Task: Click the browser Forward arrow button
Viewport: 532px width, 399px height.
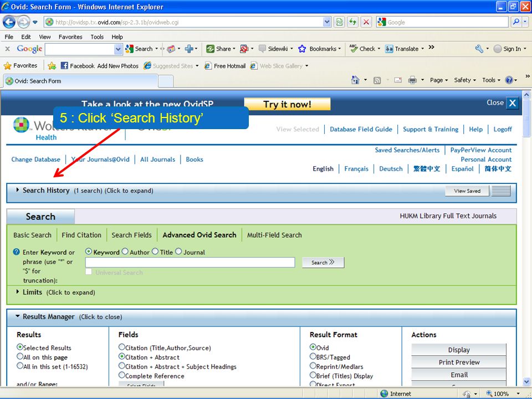Action: click(x=23, y=22)
